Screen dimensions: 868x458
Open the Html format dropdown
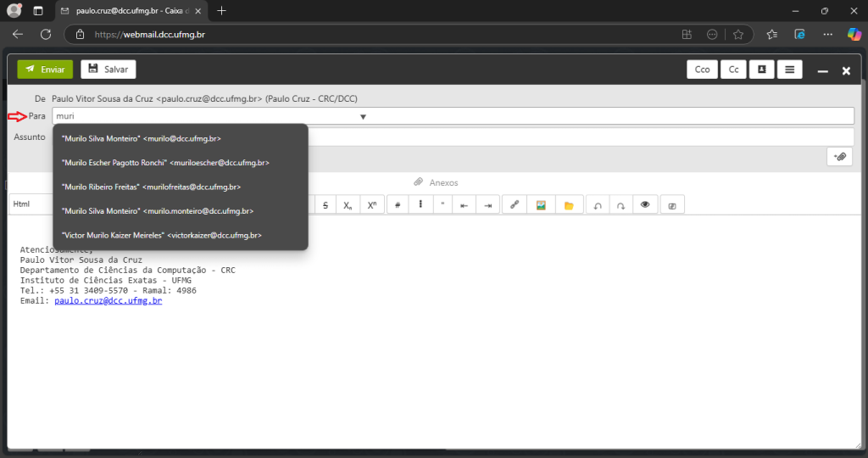coord(31,204)
